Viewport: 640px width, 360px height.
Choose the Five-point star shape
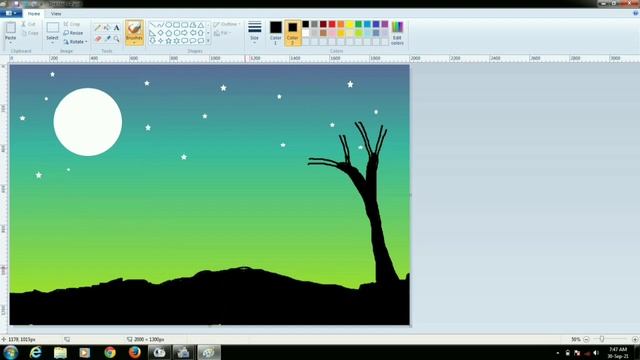[x=169, y=40]
